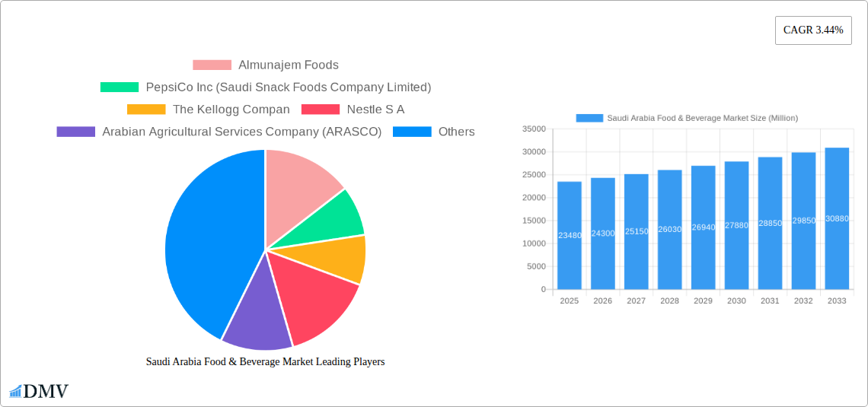Click the Market Size bar chart legend swatch

[x=589, y=118]
